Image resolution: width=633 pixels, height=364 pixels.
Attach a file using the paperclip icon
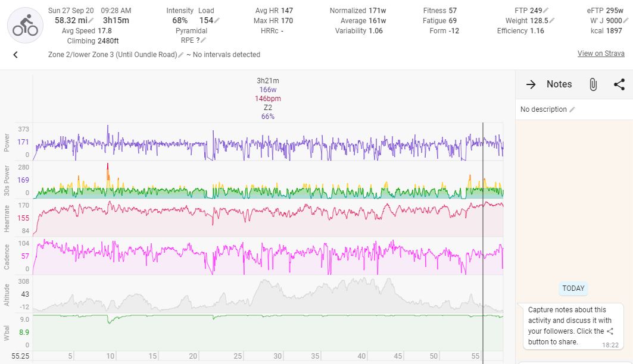click(x=593, y=84)
